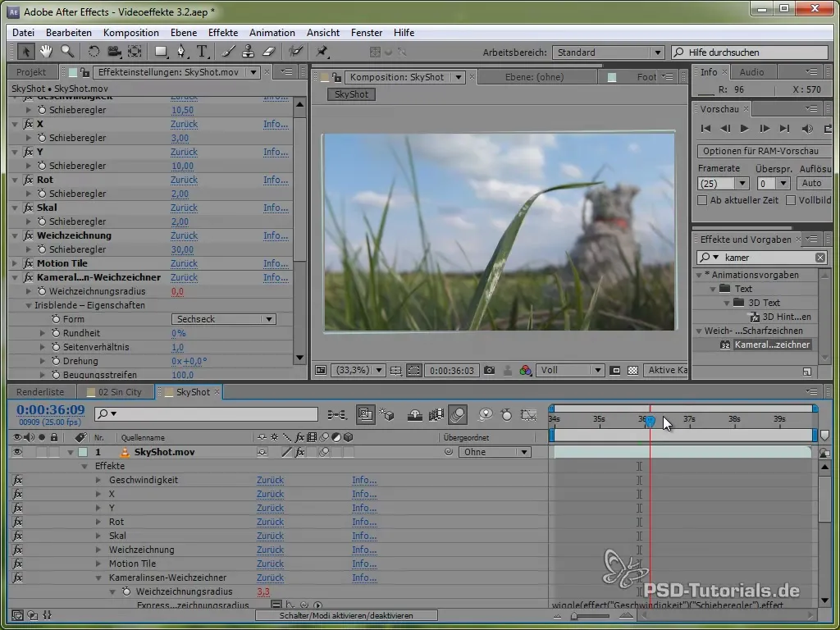Toggle the motion blur switch in timeline
The width and height of the screenshot is (840, 630).
pyautogui.click(x=458, y=414)
